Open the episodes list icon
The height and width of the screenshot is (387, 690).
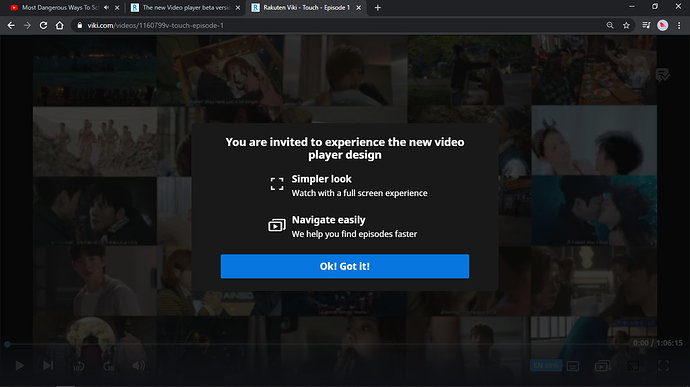[x=602, y=366]
